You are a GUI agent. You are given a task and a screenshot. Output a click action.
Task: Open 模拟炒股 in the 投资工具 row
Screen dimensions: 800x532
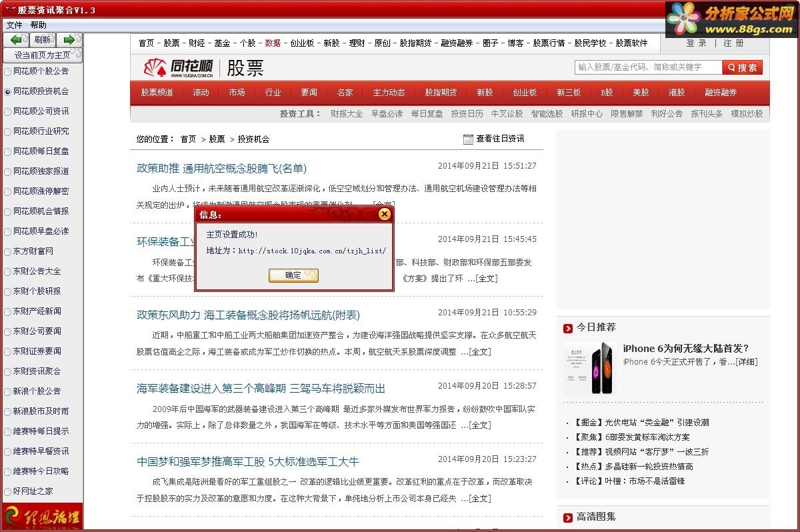coord(747,114)
